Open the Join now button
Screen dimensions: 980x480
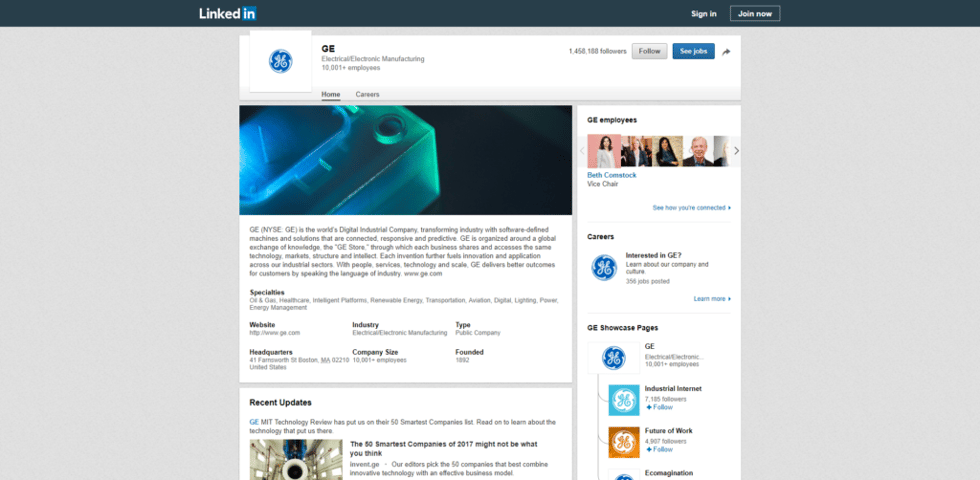click(x=755, y=13)
